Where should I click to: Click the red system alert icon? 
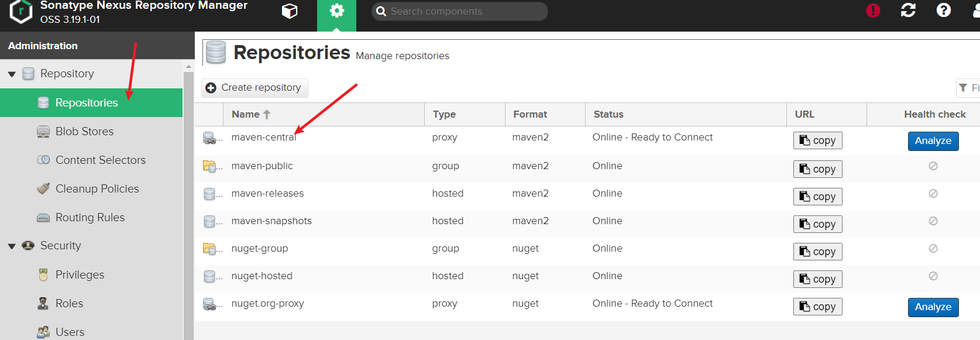coord(873,11)
